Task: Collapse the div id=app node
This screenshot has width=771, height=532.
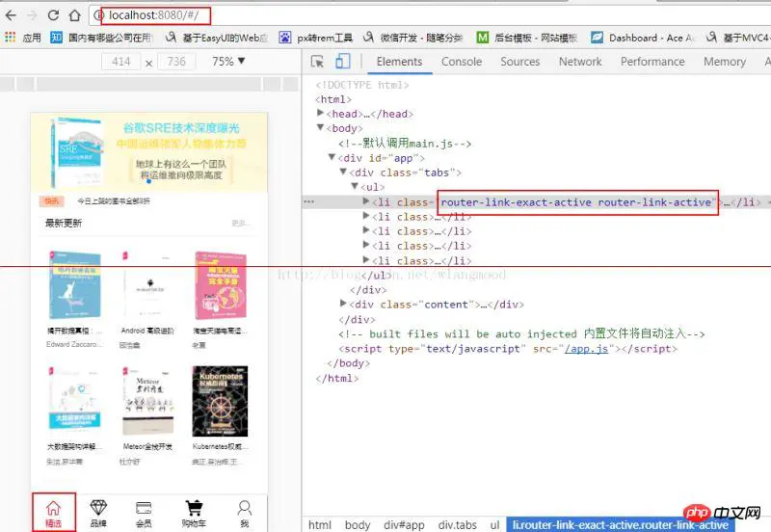Action: 332,157
